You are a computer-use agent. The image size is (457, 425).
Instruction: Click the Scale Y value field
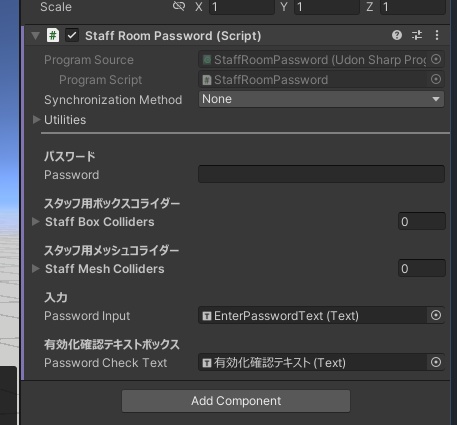click(x=327, y=7)
